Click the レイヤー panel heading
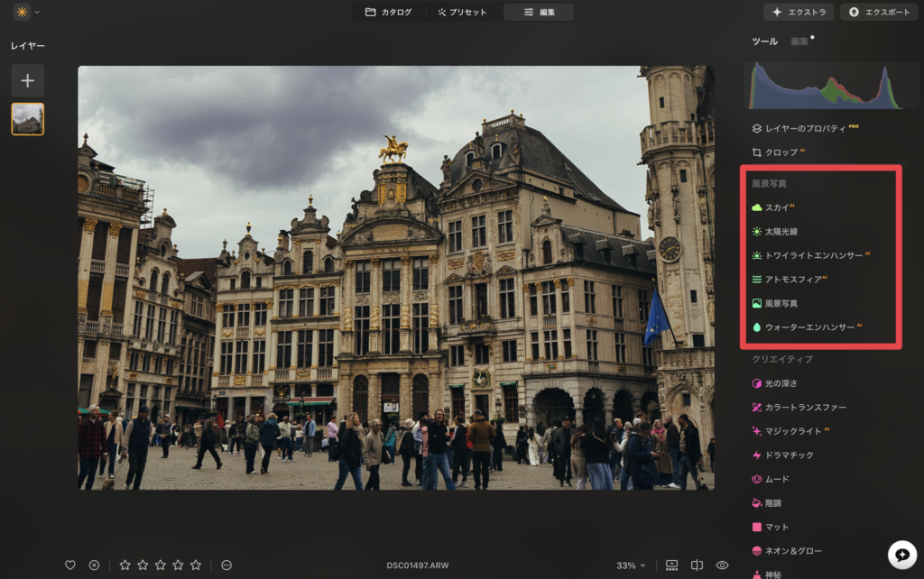This screenshot has width=924, height=579. tap(28, 45)
